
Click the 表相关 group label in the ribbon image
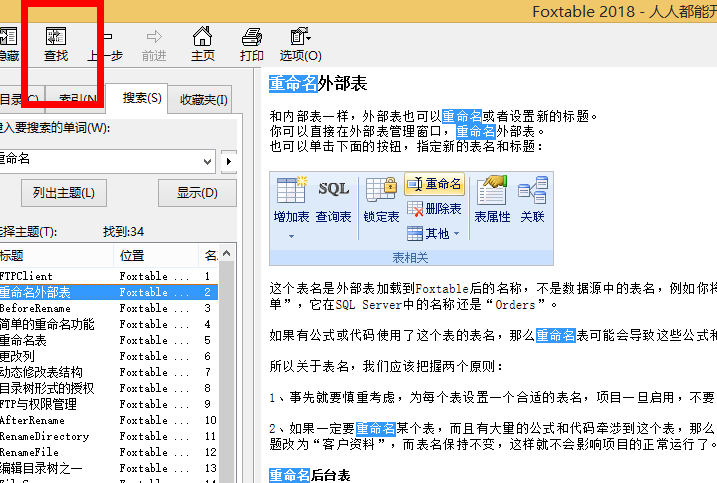pos(410,258)
